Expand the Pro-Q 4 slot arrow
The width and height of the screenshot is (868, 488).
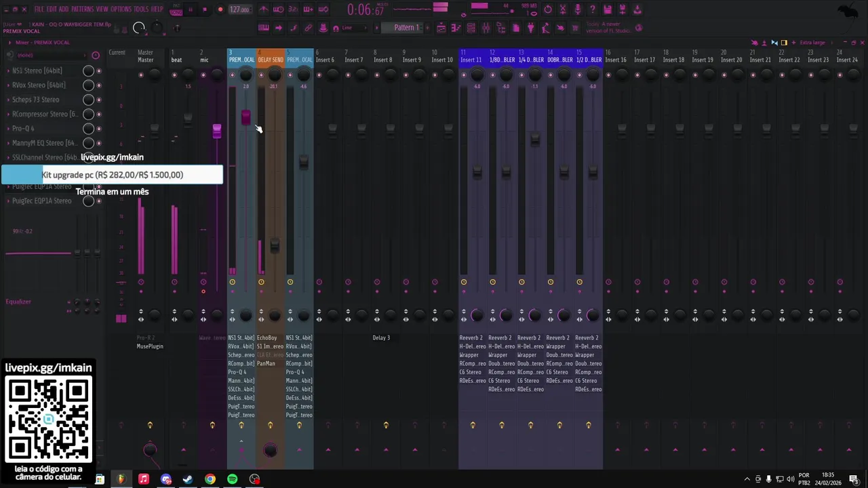[x=8, y=128]
